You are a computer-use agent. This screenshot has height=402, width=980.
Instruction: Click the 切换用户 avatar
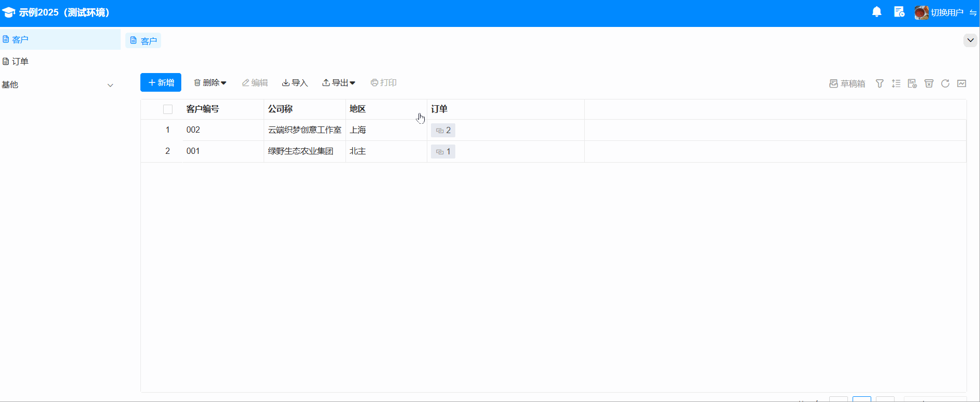click(921, 12)
